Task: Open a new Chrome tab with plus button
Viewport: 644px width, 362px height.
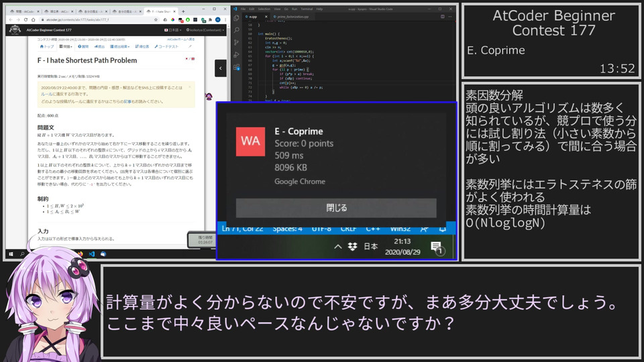Action: click(183, 11)
